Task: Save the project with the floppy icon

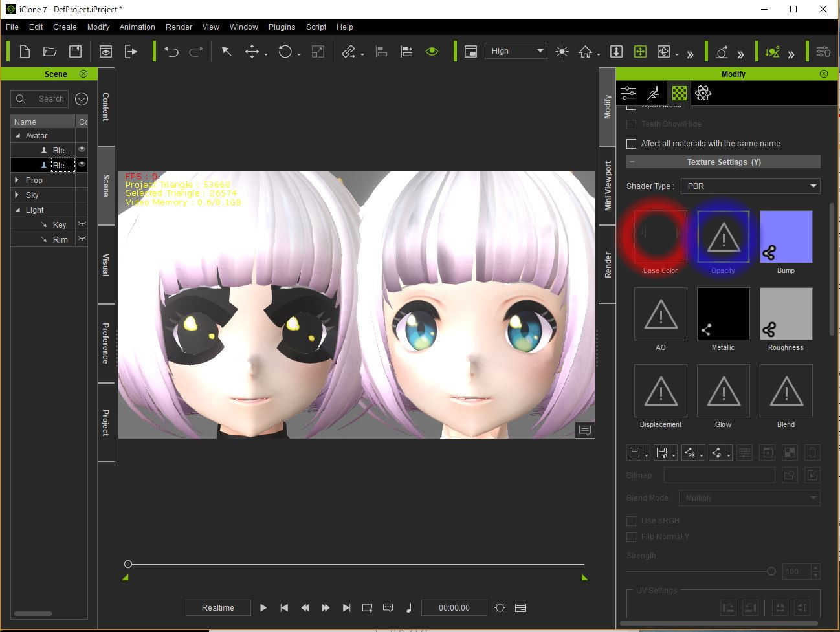Action: click(x=75, y=51)
